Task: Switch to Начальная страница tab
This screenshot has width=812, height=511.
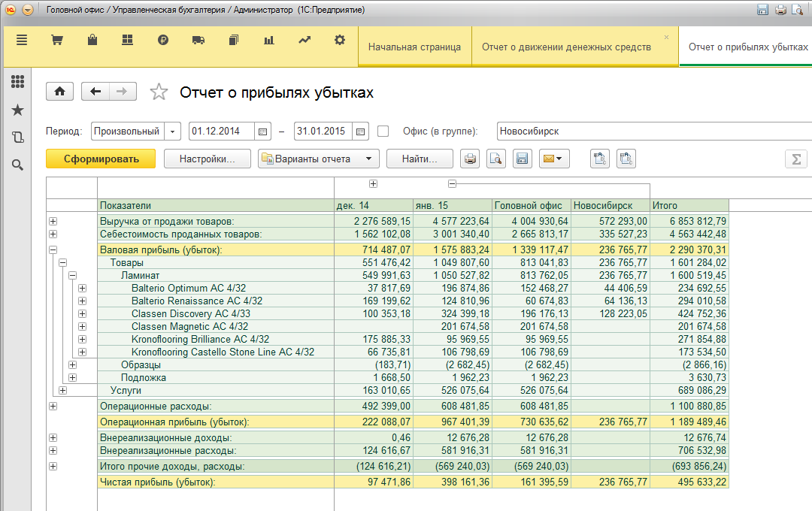Action: [x=414, y=47]
